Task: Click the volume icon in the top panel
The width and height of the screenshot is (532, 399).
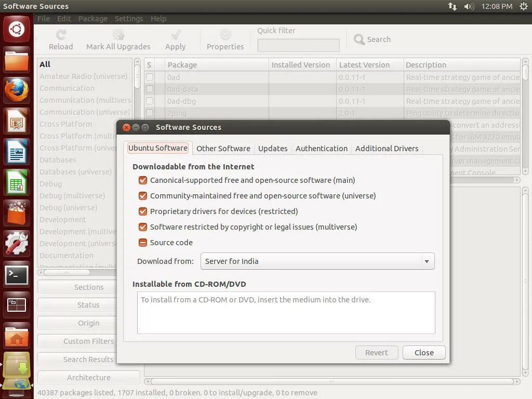Action: [469, 7]
